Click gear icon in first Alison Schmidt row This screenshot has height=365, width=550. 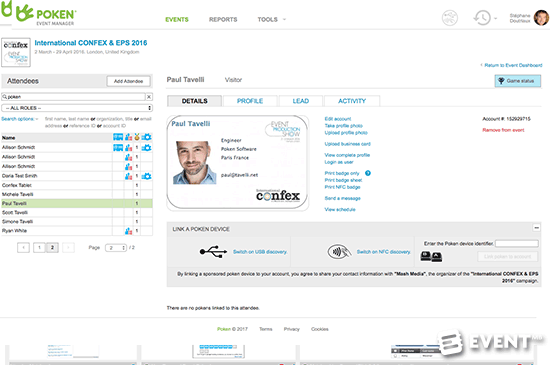(x=147, y=148)
